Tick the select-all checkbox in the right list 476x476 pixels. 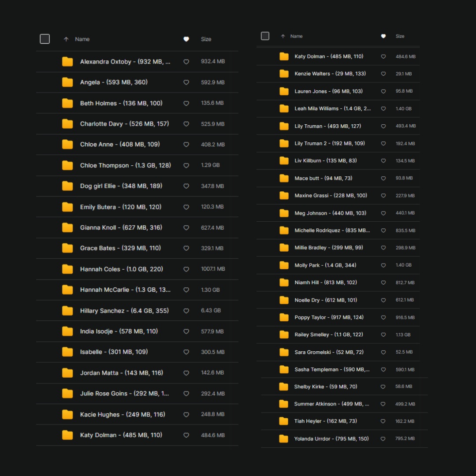click(x=265, y=36)
